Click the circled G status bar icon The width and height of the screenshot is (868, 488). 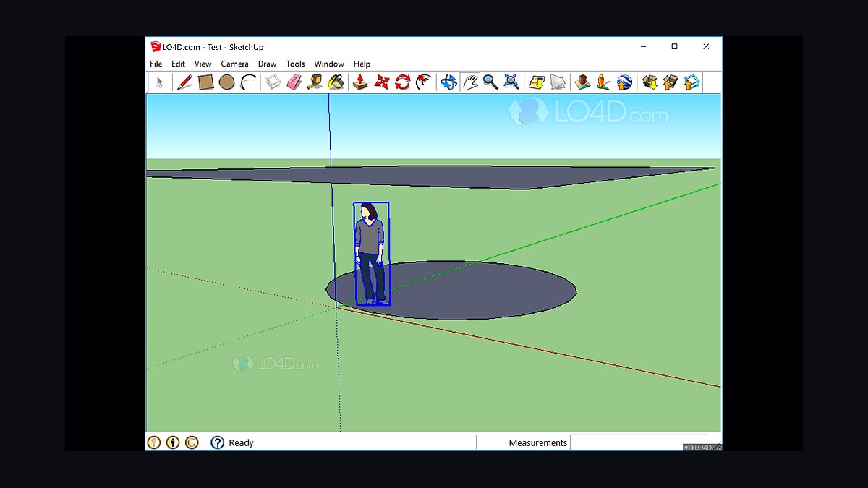click(192, 442)
